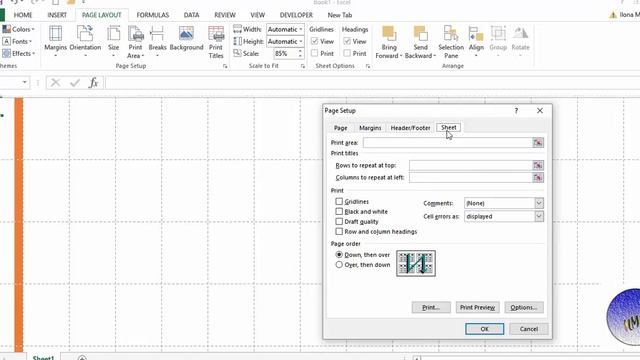The width and height of the screenshot is (640, 360).
Task: Click the Print area input field
Action: pyautogui.click(x=448, y=142)
